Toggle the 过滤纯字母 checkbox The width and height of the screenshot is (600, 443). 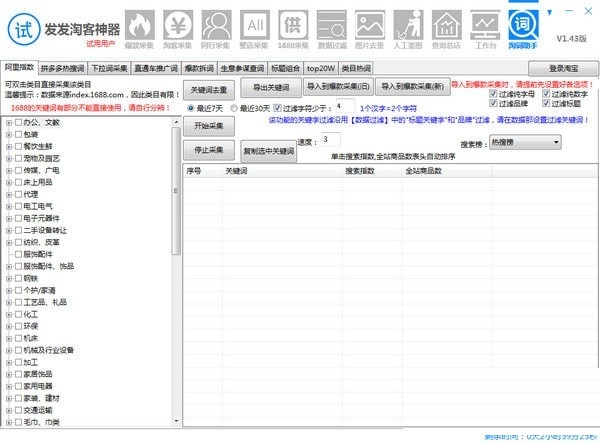[x=493, y=93]
